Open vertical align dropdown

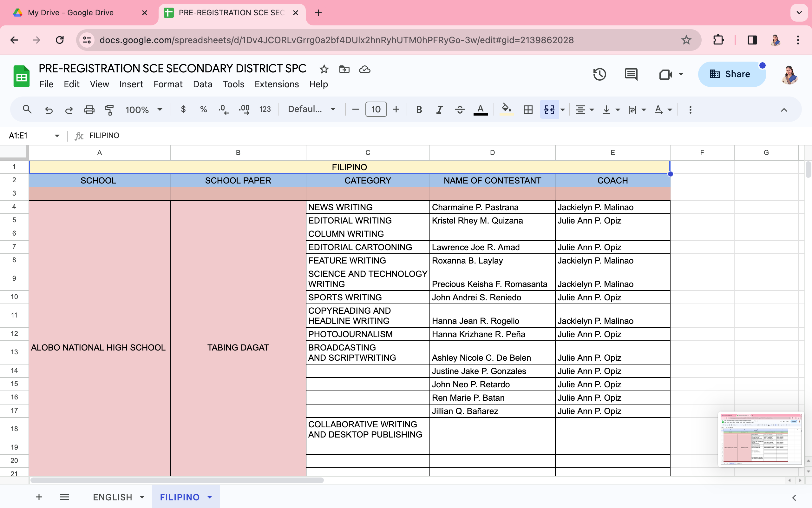coord(610,110)
